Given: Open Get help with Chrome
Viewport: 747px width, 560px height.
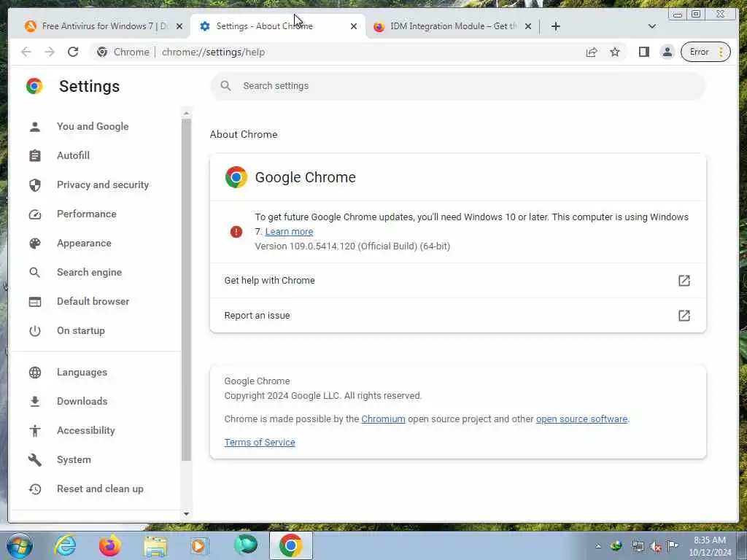Looking at the screenshot, I should [458, 281].
